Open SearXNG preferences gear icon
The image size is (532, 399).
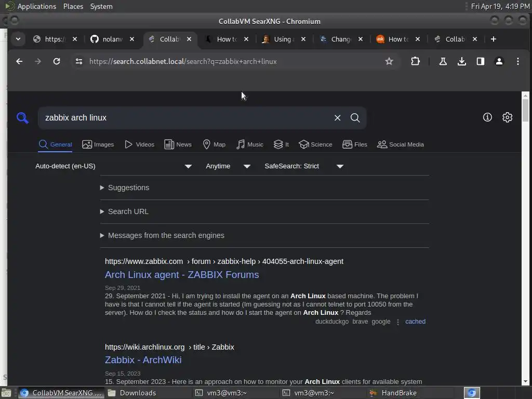click(507, 117)
